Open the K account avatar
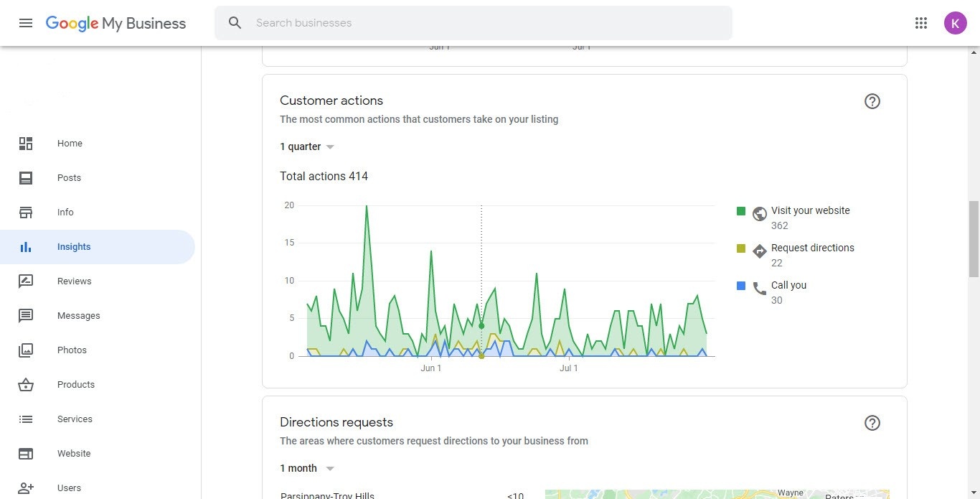Screen dimensions: 980x499 tap(955, 23)
